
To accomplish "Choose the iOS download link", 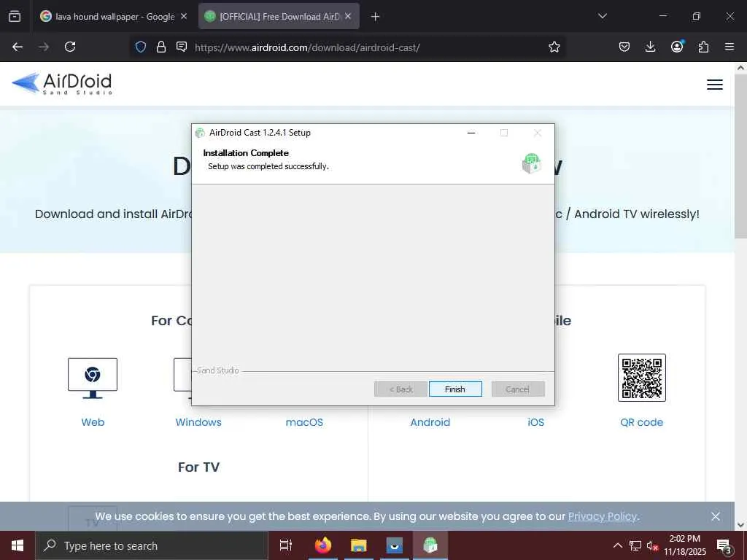I will tap(536, 422).
